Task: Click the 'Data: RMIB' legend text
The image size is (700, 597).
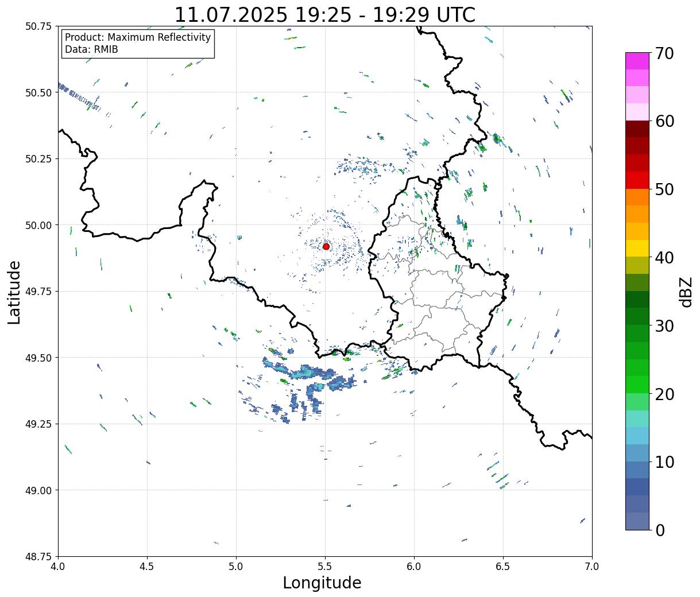Action: [91, 49]
